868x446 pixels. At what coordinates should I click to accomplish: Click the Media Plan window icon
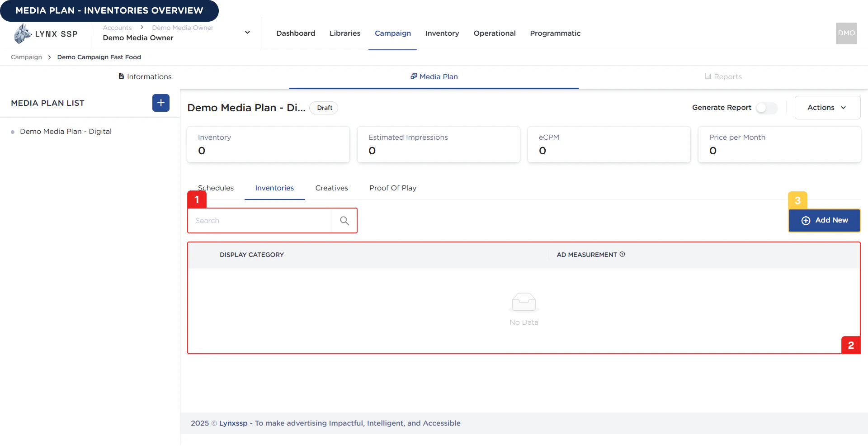click(x=414, y=76)
